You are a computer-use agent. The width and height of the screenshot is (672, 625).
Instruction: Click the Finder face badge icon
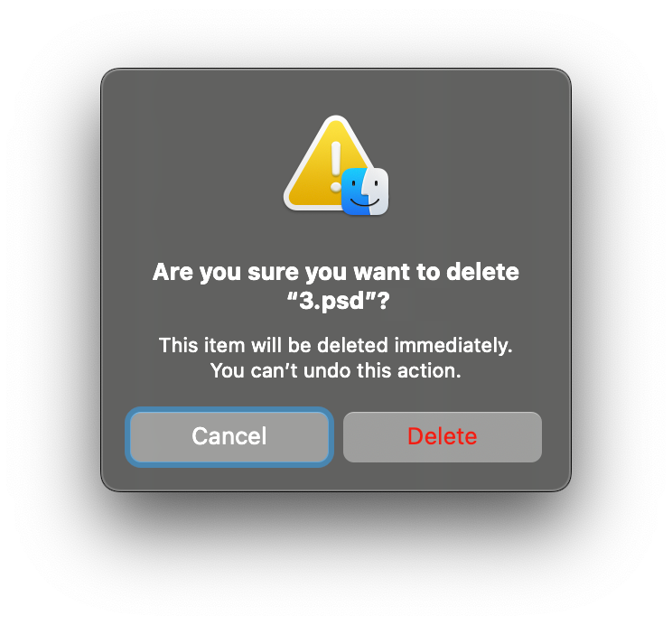point(365,191)
